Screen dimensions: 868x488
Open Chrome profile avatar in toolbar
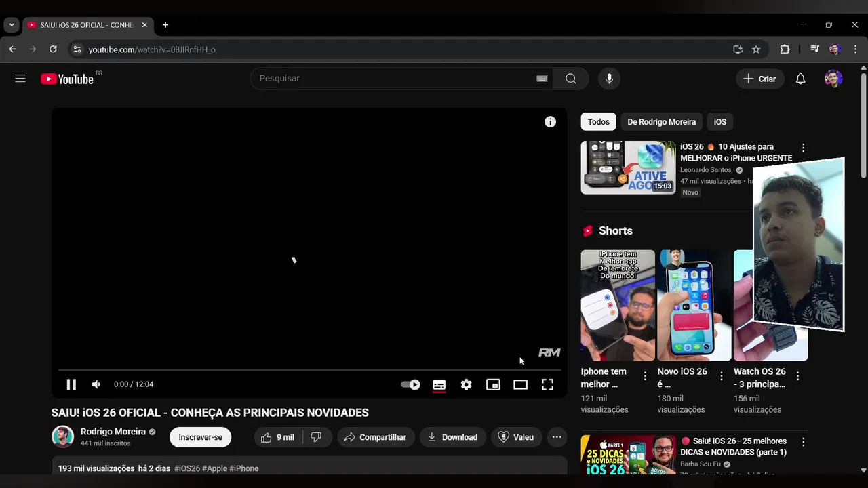point(835,49)
